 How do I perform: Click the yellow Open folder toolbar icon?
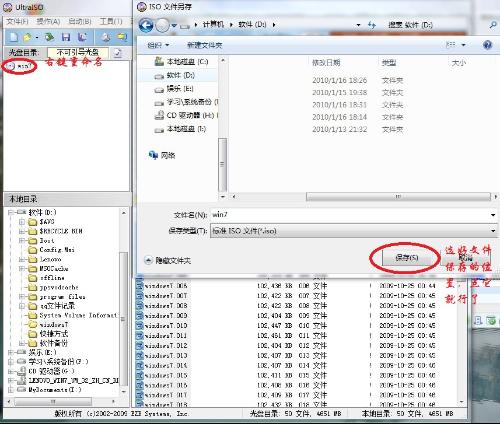pos(27,37)
